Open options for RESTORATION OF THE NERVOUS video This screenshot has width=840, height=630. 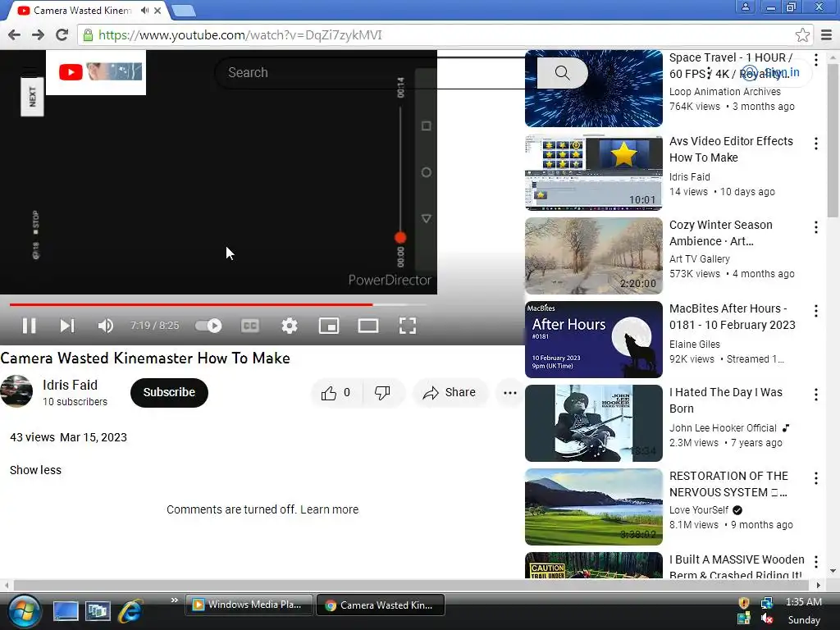point(816,478)
